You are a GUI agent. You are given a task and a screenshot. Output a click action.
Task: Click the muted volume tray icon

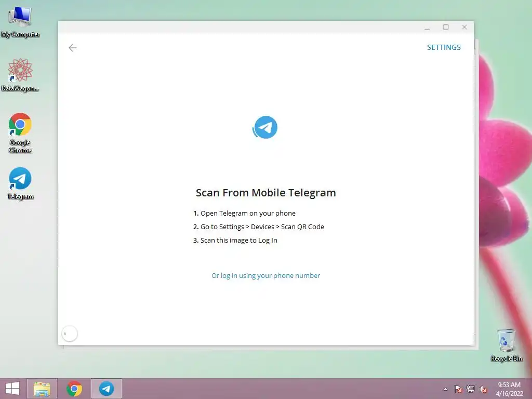[483, 389]
